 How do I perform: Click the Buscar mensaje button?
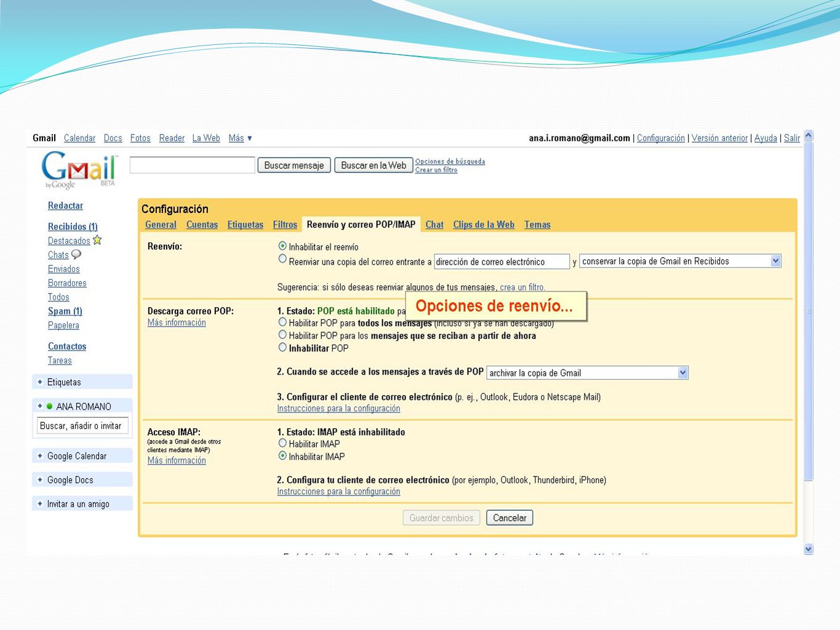click(x=294, y=165)
